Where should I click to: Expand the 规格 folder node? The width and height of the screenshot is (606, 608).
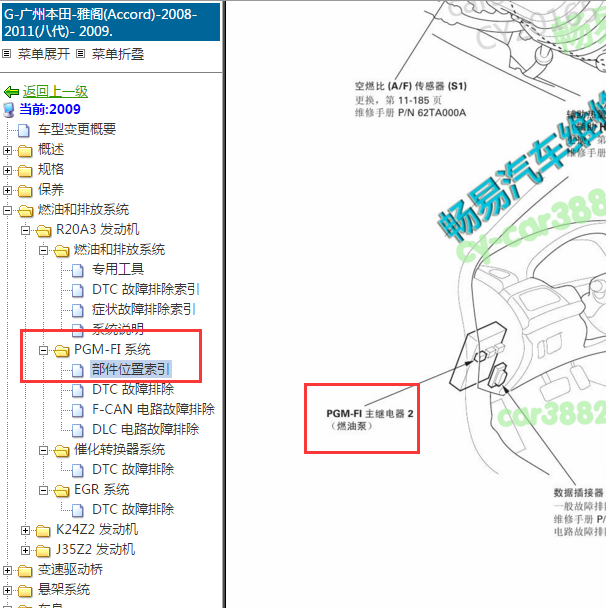coord(7,170)
